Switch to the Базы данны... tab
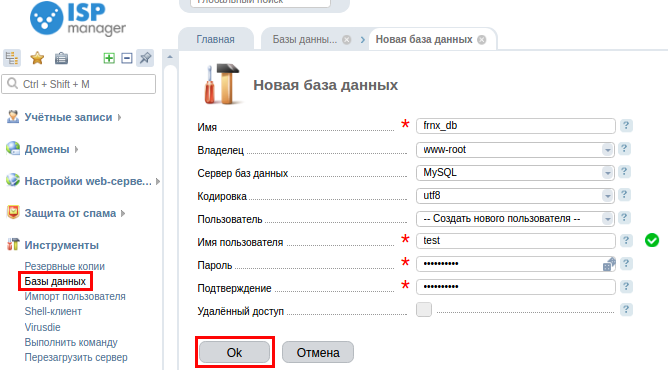 click(305, 39)
